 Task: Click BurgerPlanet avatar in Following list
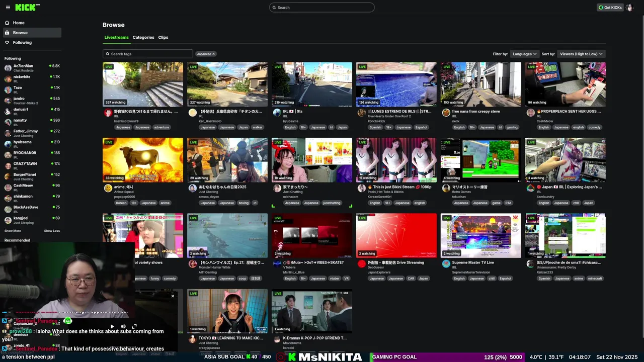tap(8, 176)
